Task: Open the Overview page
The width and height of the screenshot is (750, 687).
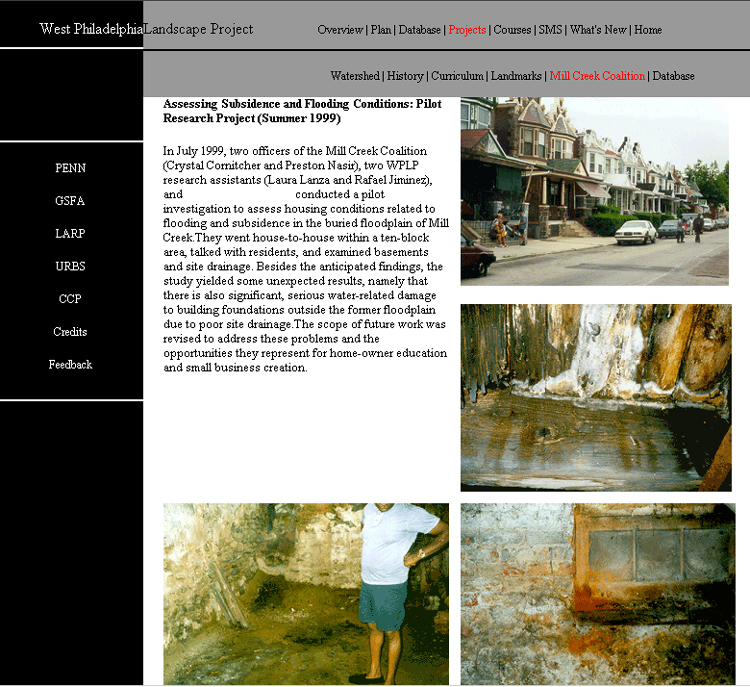Action: 340,30
